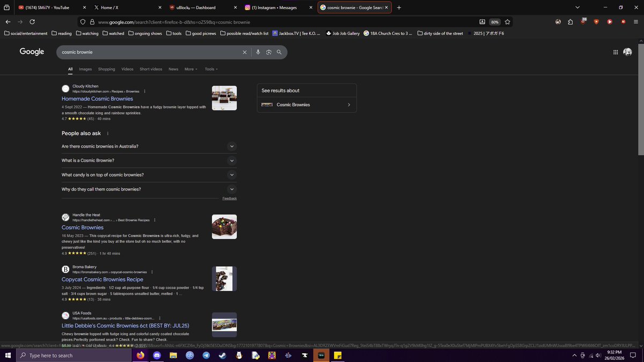Expand 'What candy is on top' question
The height and width of the screenshot is (362, 644).
[x=149, y=175]
